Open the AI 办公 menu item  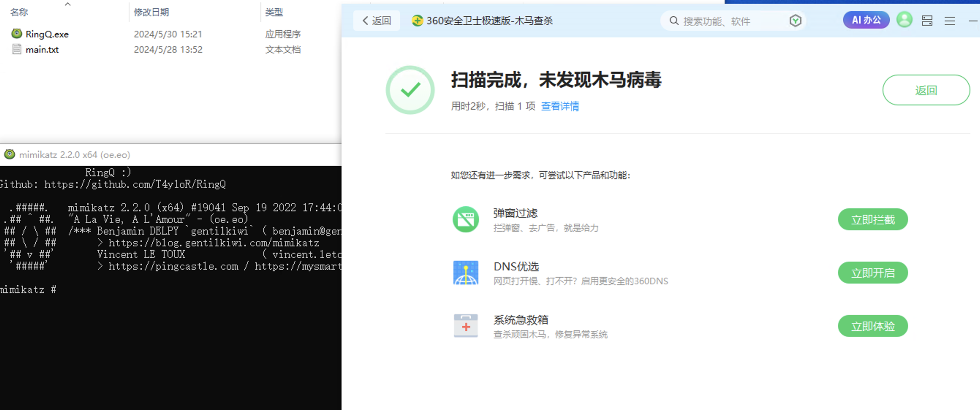pos(866,20)
